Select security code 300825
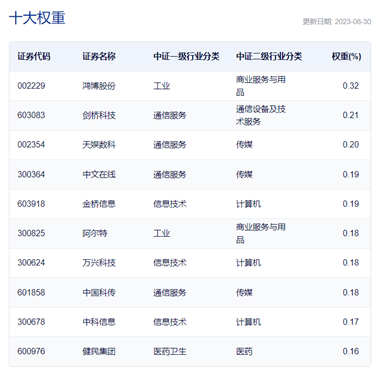 coord(31,233)
